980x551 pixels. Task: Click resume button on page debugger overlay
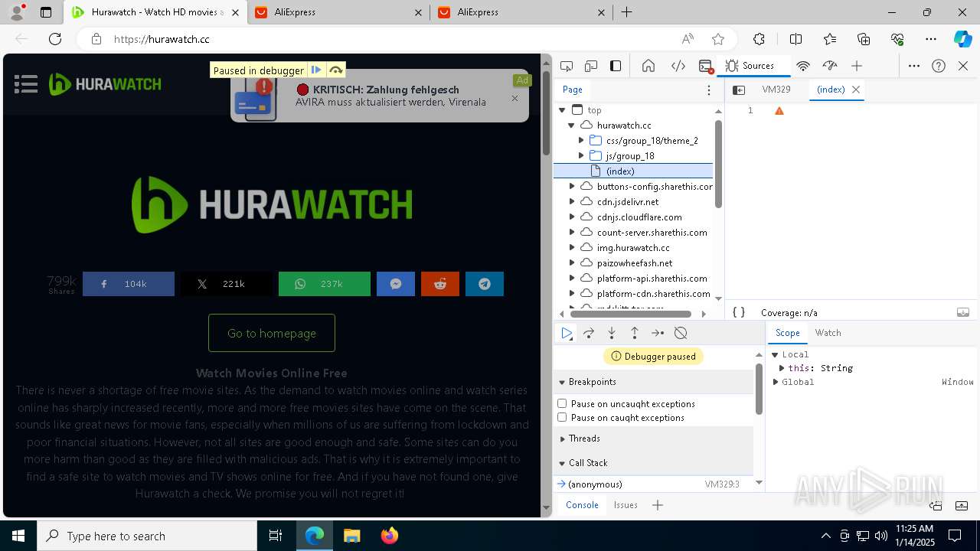(x=316, y=70)
